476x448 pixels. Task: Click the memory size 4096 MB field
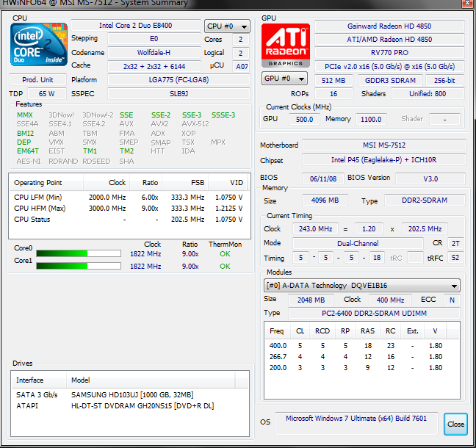tap(325, 200)
